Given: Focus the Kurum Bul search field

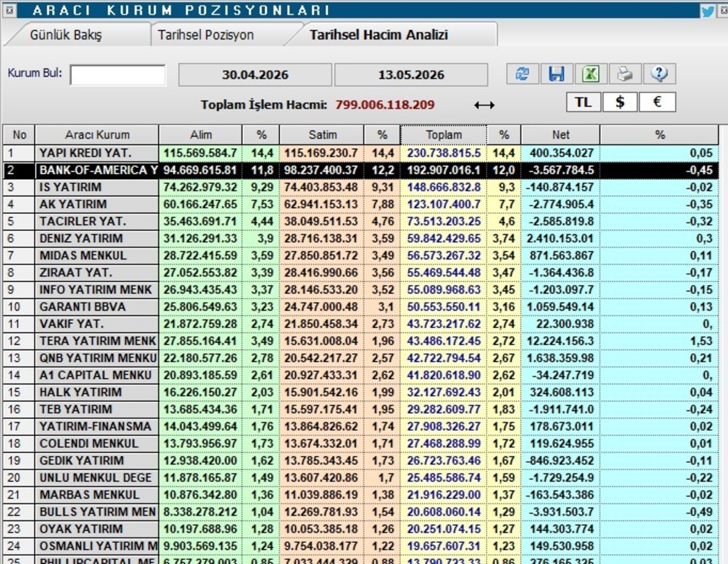Looking at the screenshot, I should tap(118, 75).
